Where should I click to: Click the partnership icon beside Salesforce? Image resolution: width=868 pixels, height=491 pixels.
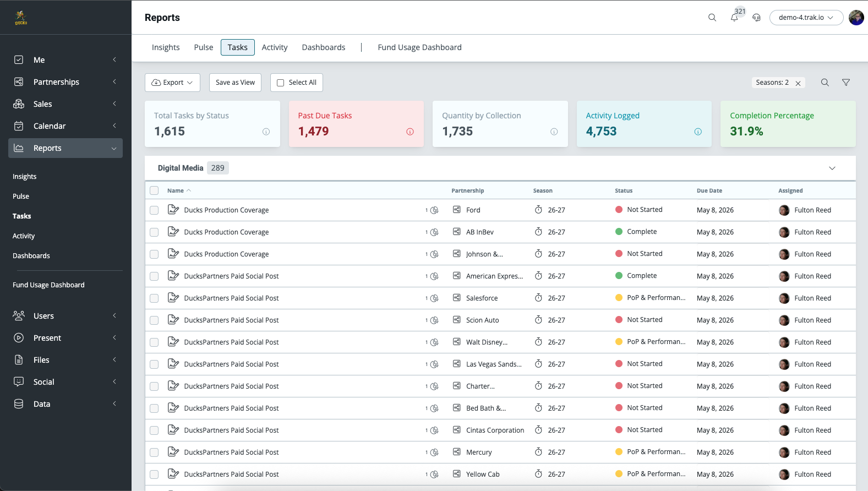click(457, 298)
